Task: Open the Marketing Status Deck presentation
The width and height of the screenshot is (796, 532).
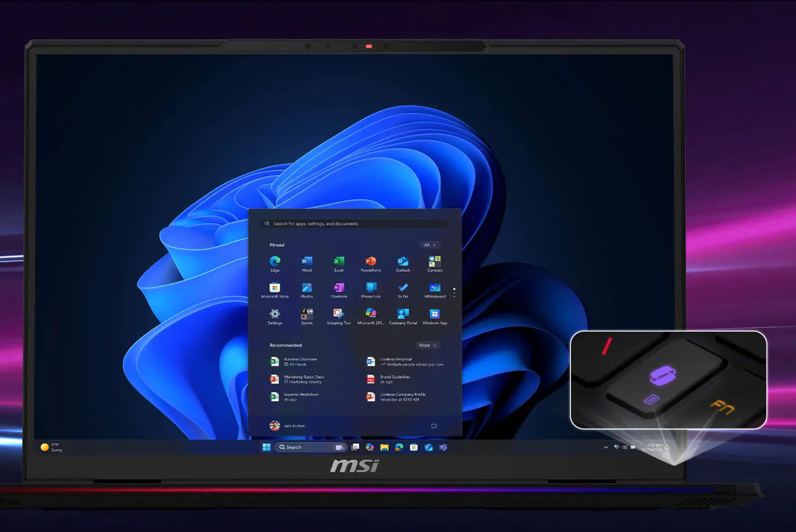Action: point(297,379)
